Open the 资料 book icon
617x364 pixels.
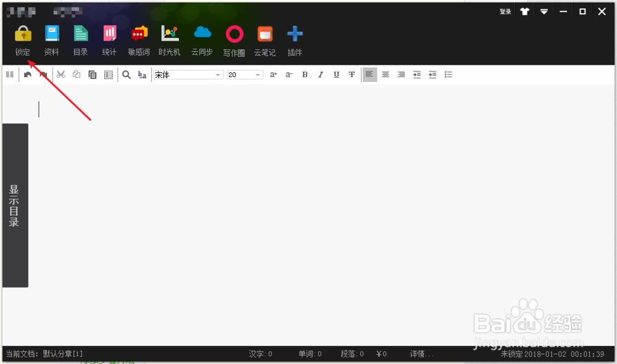(x=52, y=34)
